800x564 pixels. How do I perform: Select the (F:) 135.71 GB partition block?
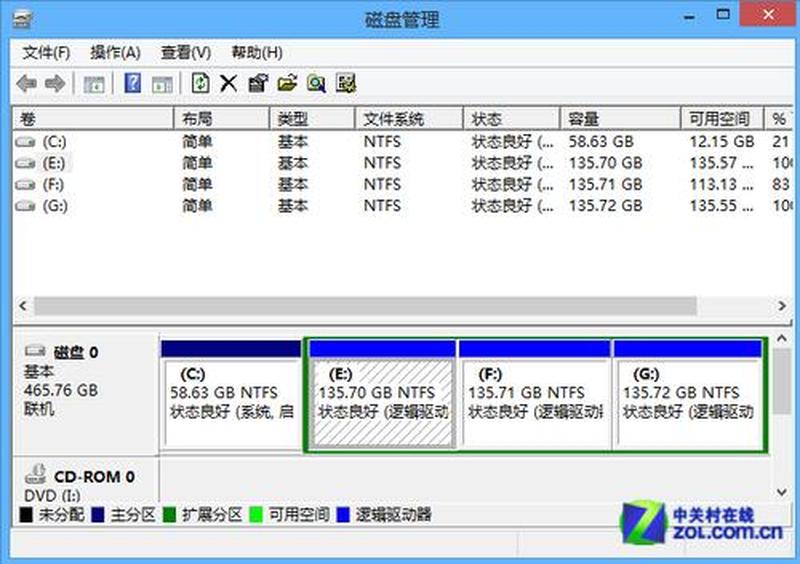pyautogui.click(x=535, y=395)
